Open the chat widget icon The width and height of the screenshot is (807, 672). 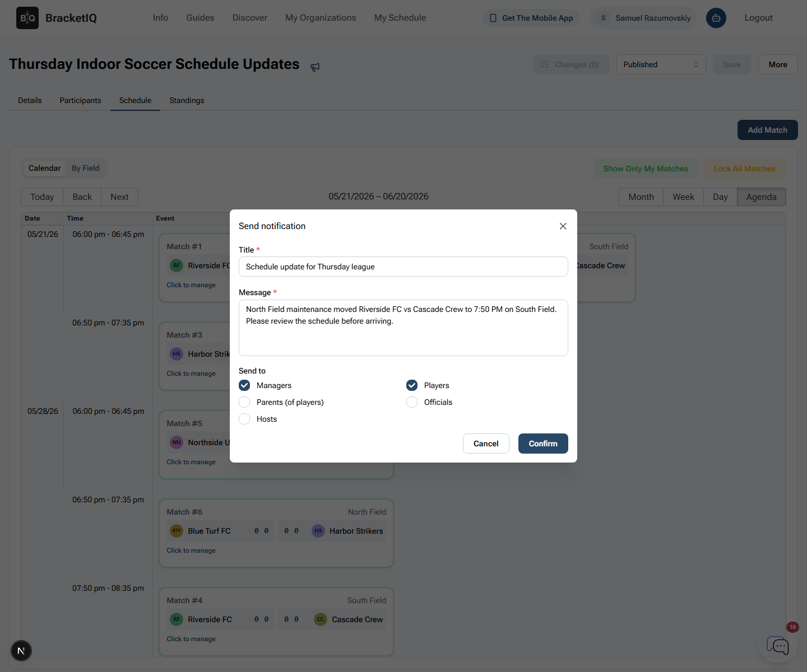point(778,645)
